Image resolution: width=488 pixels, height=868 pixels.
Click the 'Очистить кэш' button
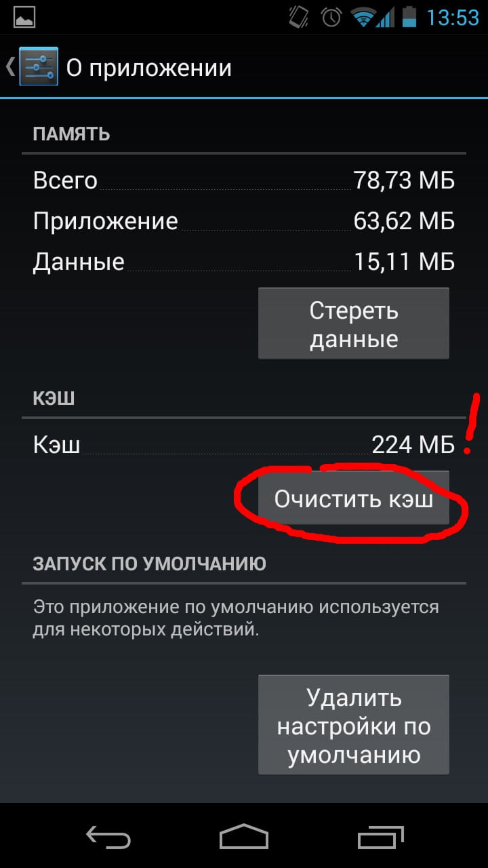click(353, 498)
